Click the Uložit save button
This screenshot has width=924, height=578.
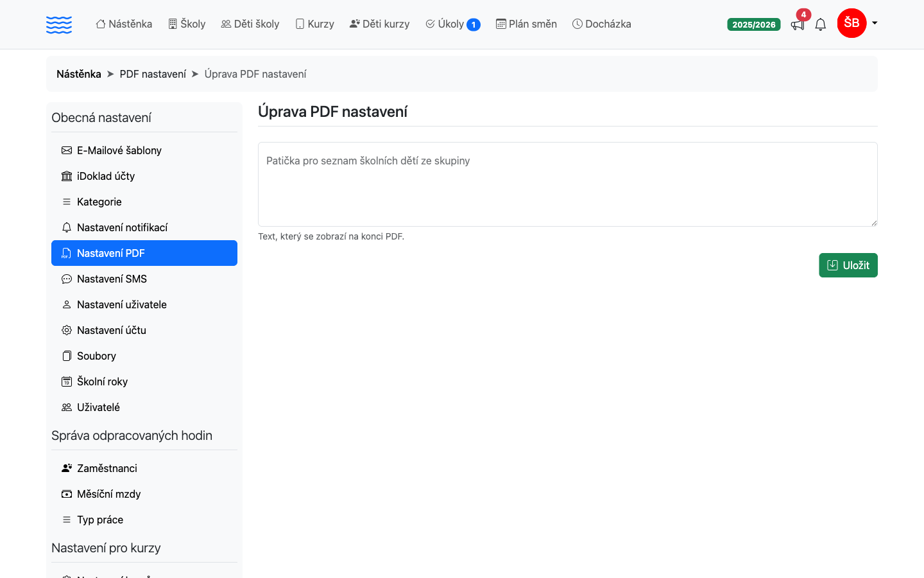[848, 265]
